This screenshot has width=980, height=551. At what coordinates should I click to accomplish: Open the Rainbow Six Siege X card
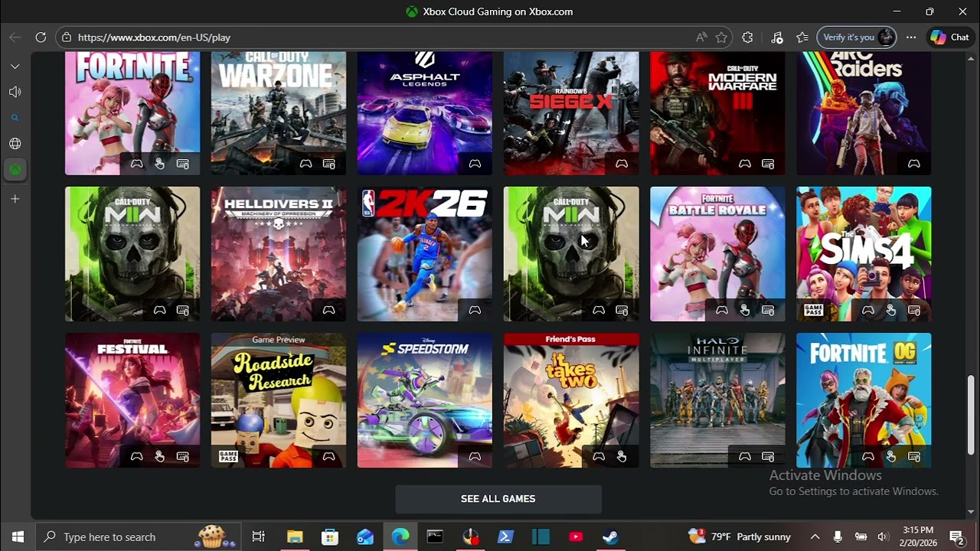pyautogui.click(x=571, y=113)
